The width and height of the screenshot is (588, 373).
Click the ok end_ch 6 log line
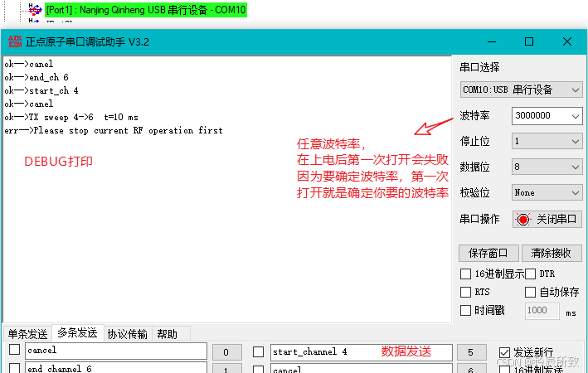coord(36,78)
